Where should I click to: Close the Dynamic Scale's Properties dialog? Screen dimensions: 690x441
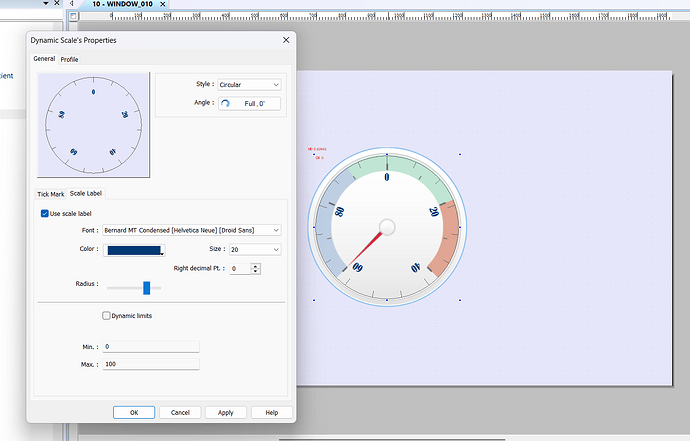click(x=286, y=39)
